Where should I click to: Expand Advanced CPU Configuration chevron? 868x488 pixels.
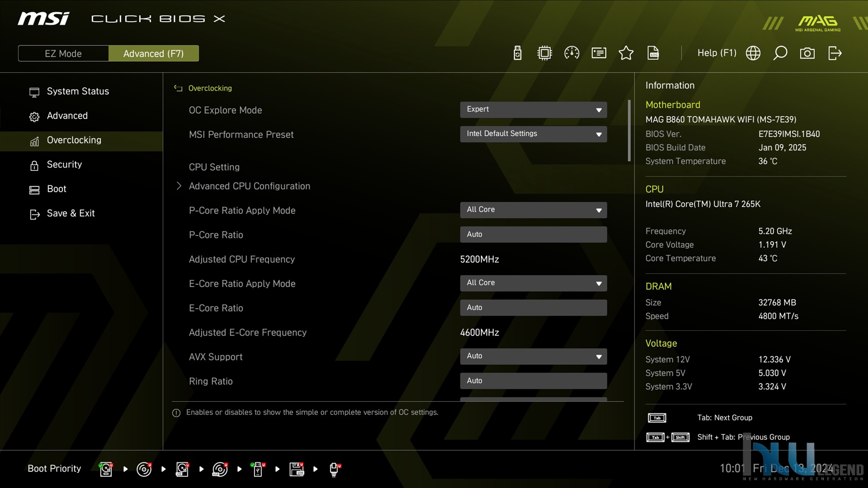(179, 186)
